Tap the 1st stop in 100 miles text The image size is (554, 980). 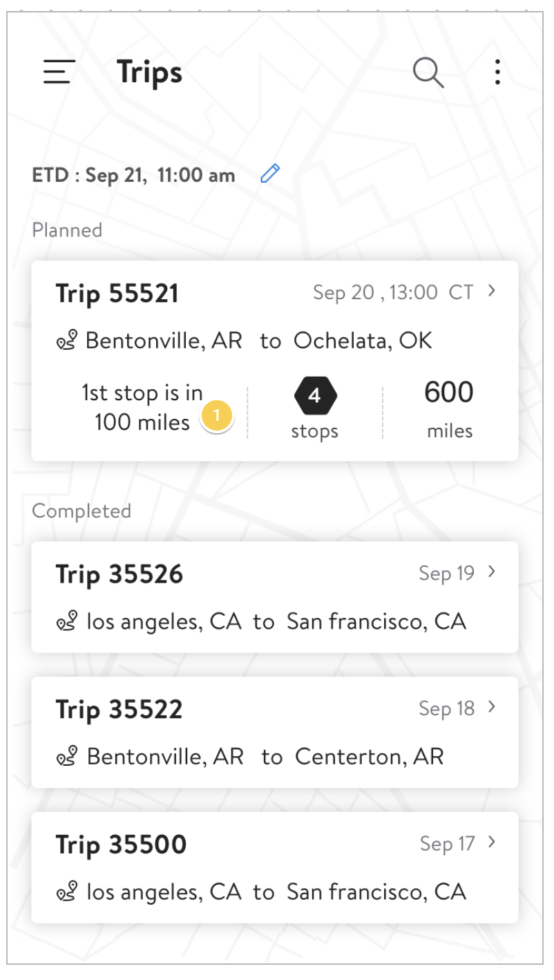(142, 407)
